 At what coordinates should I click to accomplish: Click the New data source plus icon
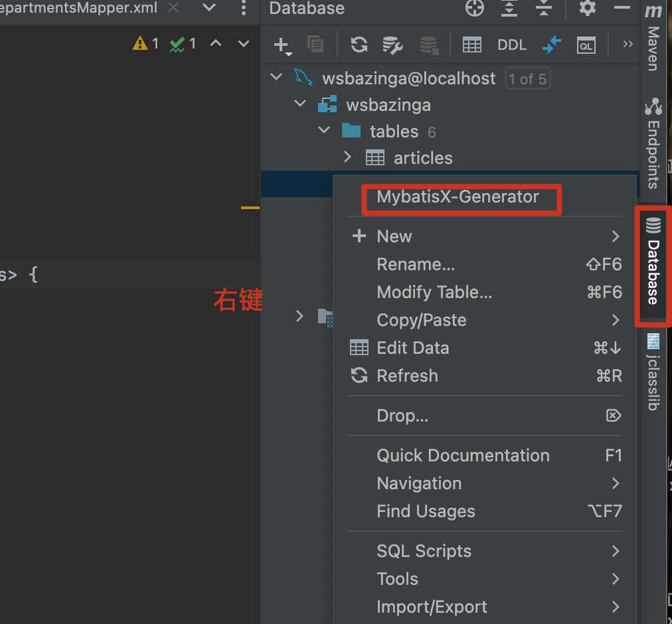tap(282, 45)
